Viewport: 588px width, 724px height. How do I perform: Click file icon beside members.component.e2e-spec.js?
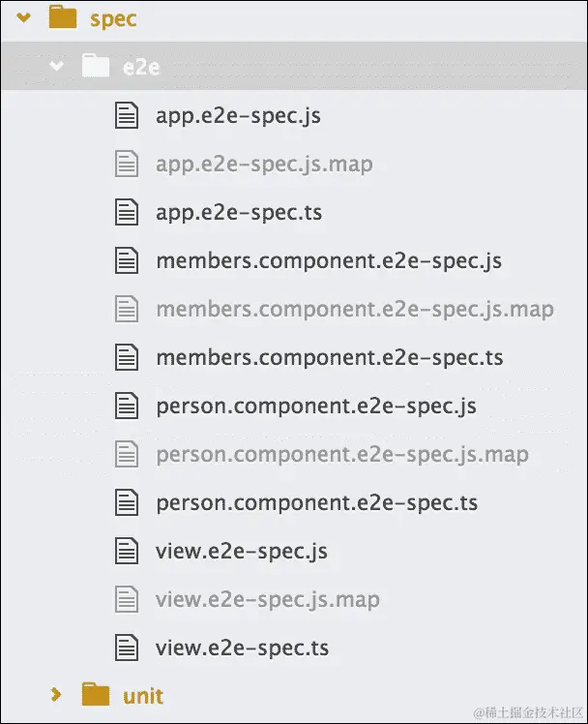[x=127, y=261]
